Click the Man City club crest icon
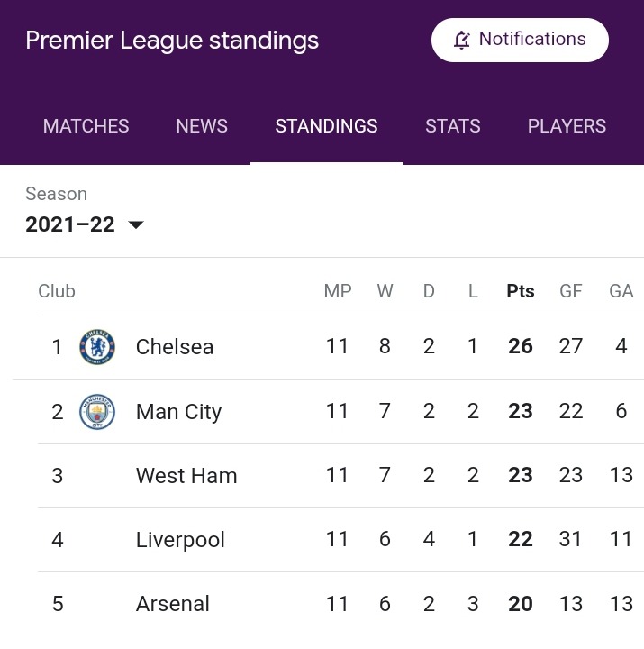Image resolution: width=644 pixels, height=649 pixels. pyautogui.click(x=97, y=411)
